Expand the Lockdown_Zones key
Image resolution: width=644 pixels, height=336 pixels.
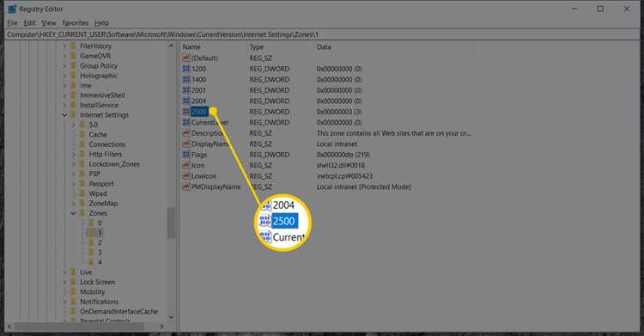coord(74,164)
